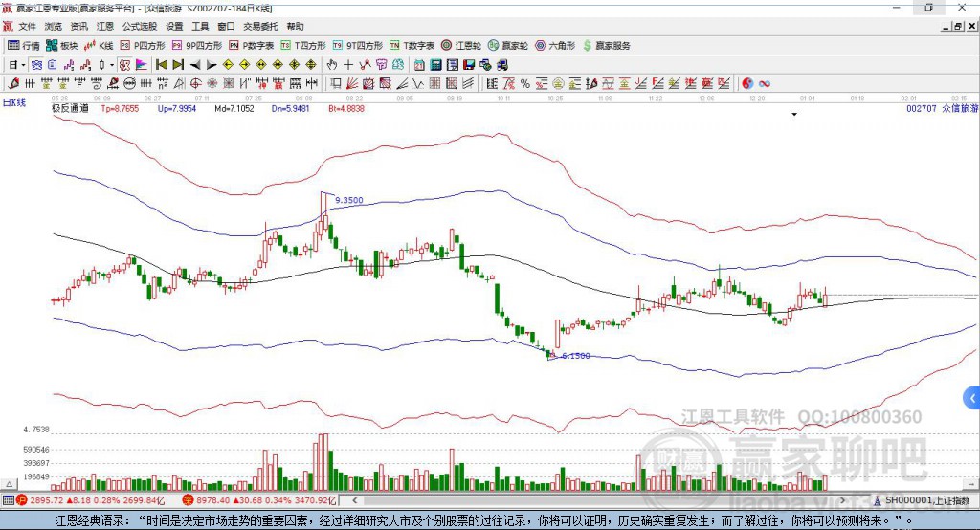Open the 公式选股 menu
Viewport: 980px width, 530px height.
[140, 26]
